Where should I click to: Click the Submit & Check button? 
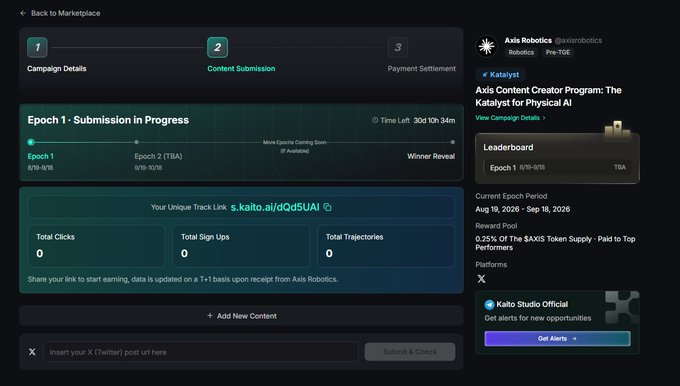click(x=410, y=352)
